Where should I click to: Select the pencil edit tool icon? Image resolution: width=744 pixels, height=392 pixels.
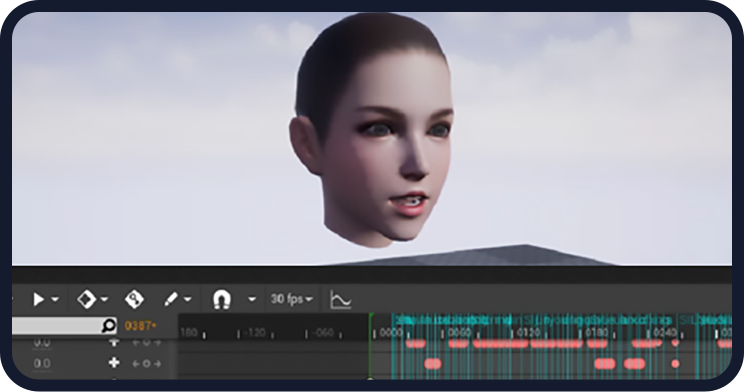click(171, 299)
